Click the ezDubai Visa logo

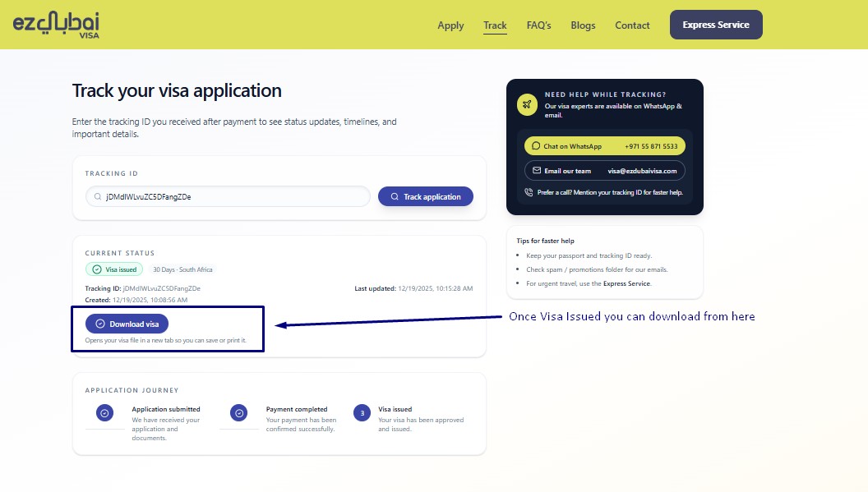click(x=56, y=25)
